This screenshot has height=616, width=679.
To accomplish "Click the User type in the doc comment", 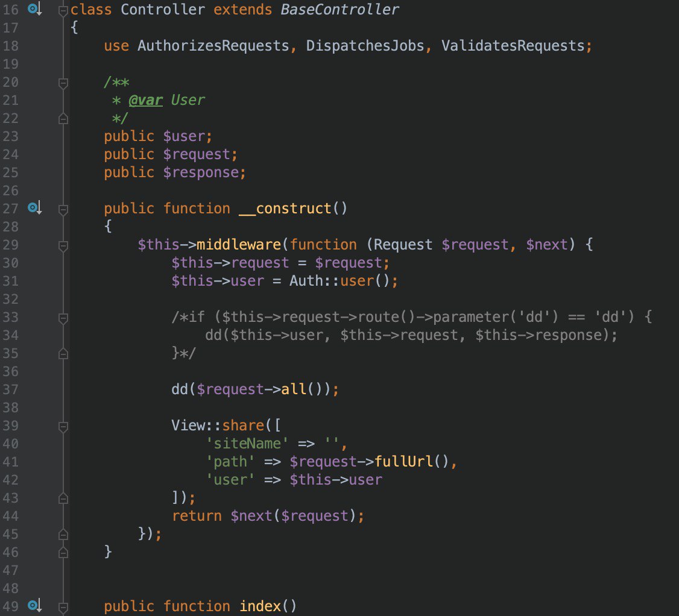I will click(x=188, y=100).
